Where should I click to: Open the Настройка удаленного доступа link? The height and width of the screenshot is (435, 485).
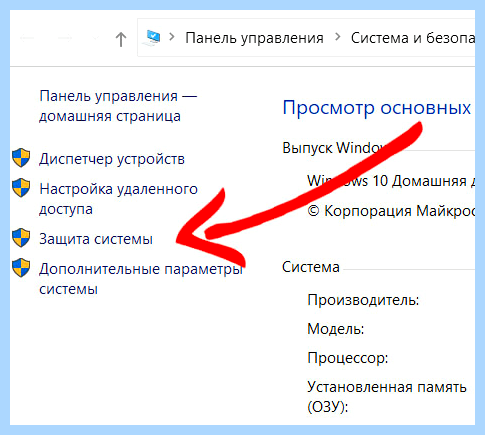click(x=118, y=199)
